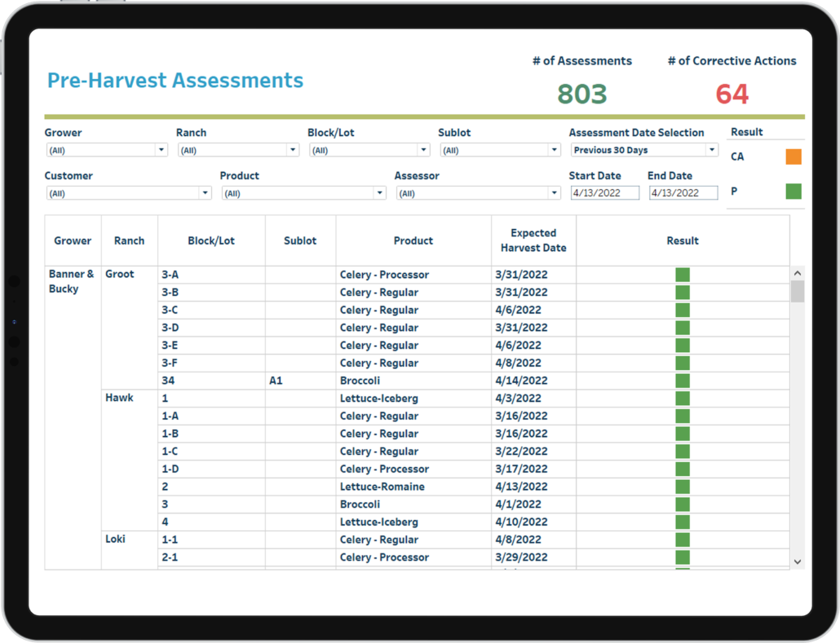Select the 64 corrective actions count
This screenshot has width=840, height=643.
coord(732,95)
